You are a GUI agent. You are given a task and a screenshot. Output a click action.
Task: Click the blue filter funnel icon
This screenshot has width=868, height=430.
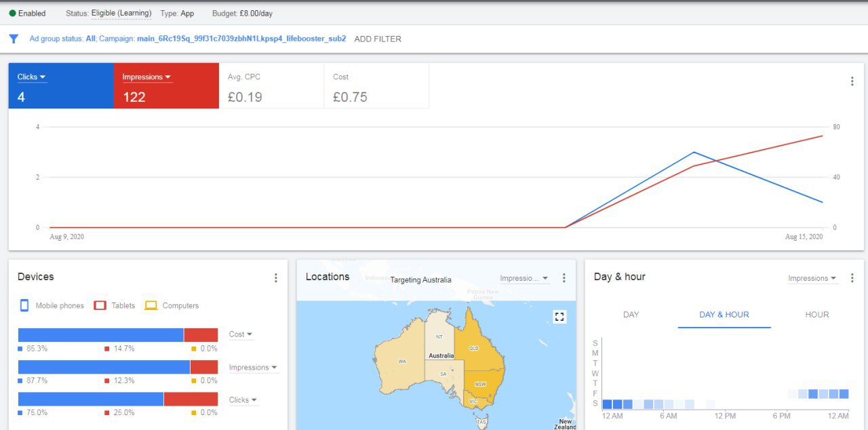pos(14,39)
